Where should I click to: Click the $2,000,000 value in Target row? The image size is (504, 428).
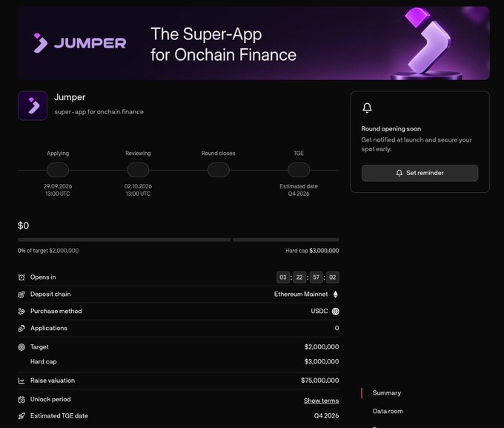coord(322,347)
